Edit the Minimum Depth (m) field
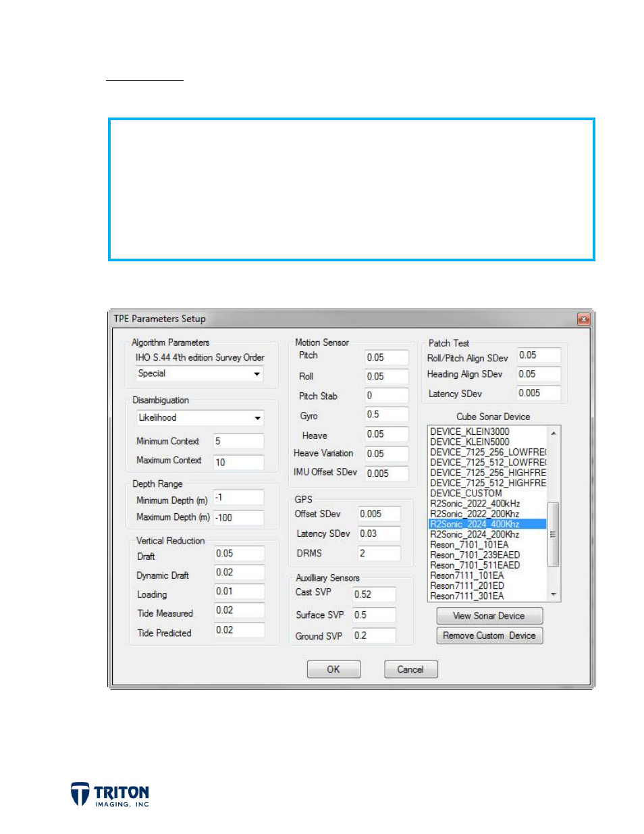 pos(238,498)
